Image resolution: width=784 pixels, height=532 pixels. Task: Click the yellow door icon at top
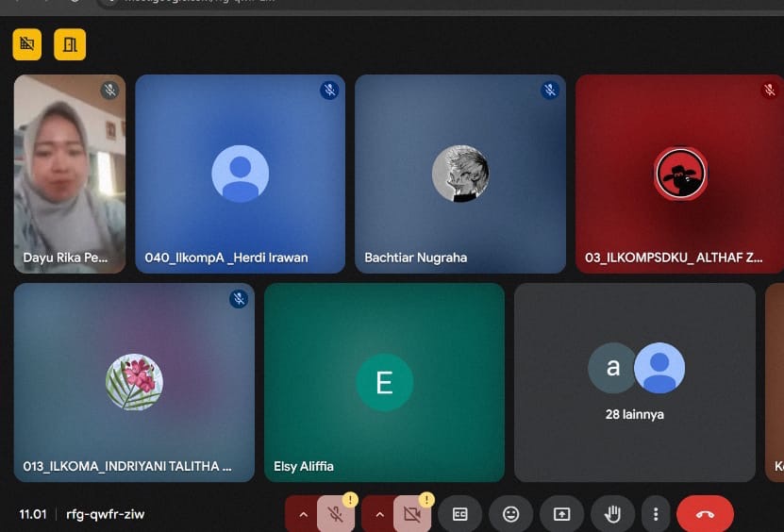tap(70, 43)
